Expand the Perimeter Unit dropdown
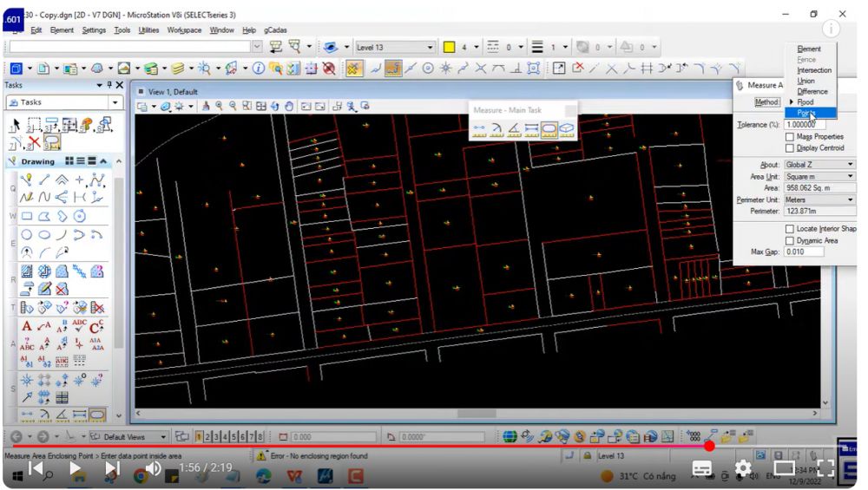 819,199
